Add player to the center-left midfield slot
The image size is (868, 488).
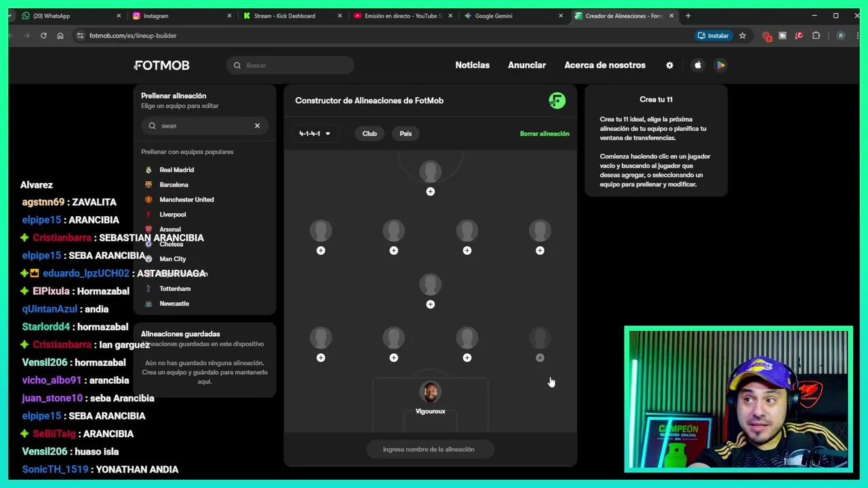point(393,251)
